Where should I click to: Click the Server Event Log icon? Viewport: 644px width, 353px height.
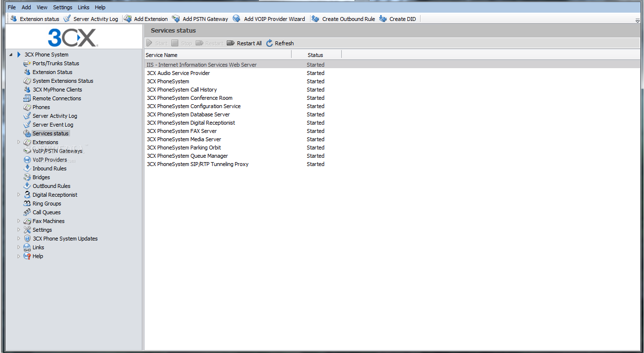click(x=27, y=125)
